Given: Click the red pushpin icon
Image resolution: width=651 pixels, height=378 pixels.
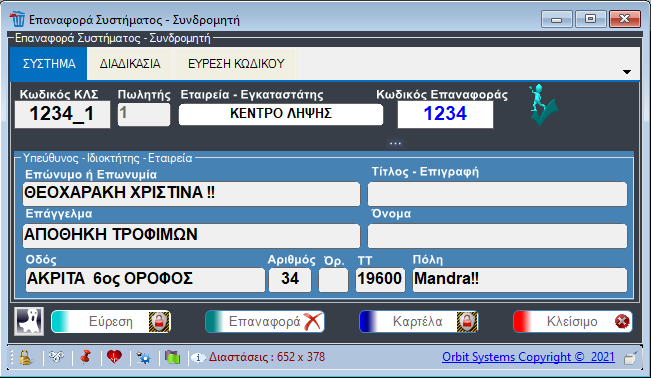Looking at the screenshot, I should tap(86, 357).
